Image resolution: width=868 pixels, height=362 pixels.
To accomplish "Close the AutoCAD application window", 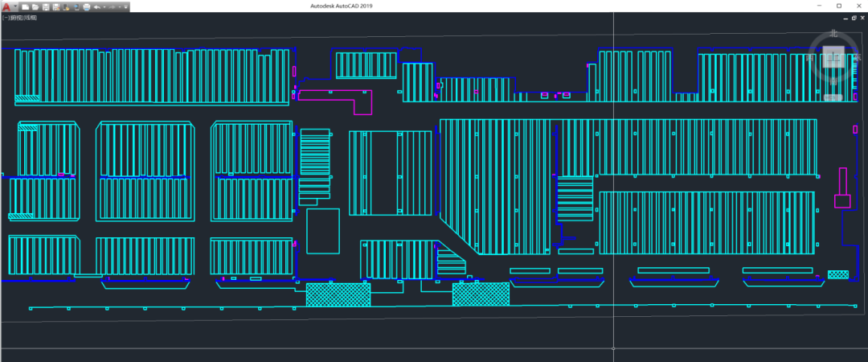I will (858, 6).
